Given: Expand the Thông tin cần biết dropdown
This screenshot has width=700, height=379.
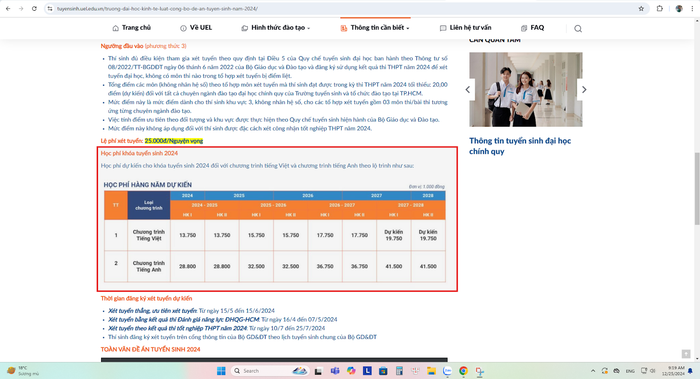Looking at the screenshot, I should [375, 28].
